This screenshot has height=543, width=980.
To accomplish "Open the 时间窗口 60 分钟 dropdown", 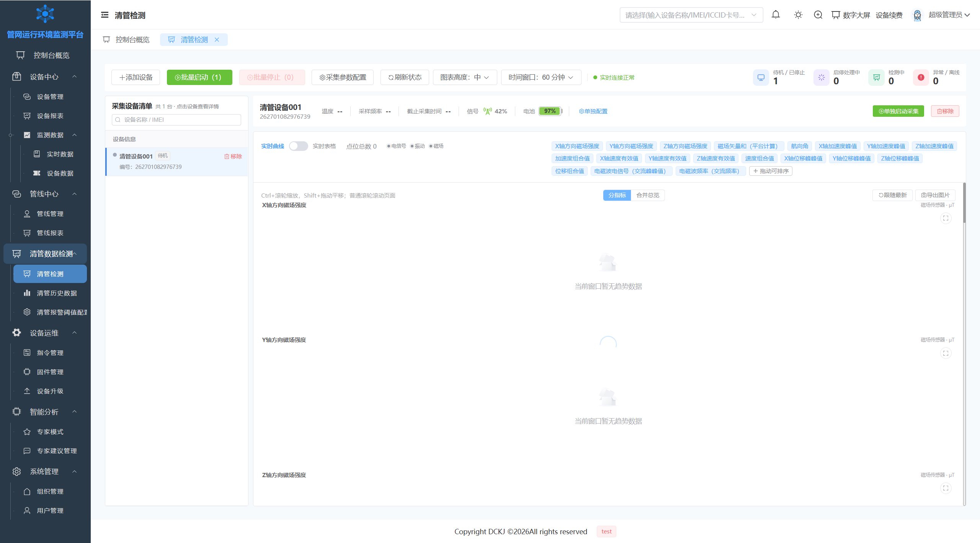I will (541, 77).
